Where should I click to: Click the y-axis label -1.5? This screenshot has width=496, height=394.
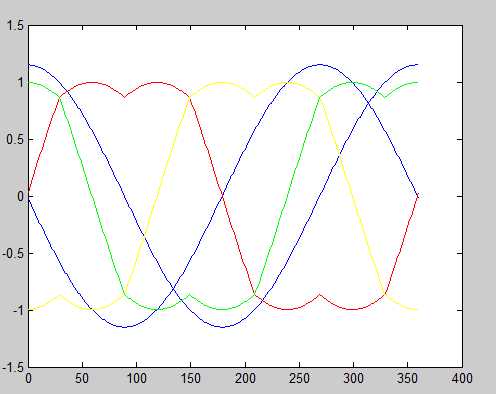(13, 367)
